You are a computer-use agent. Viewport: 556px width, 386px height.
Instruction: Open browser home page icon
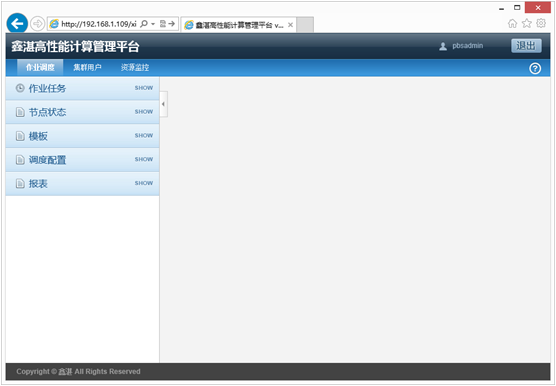[512, 23]
